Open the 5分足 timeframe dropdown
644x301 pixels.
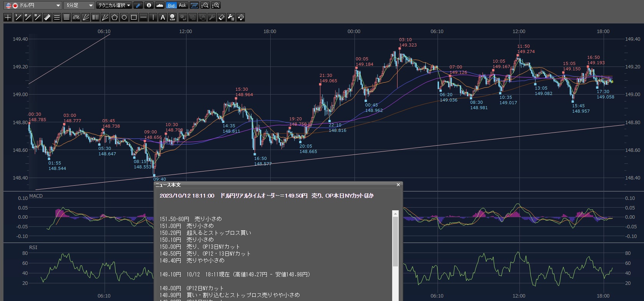coord(79,5)
